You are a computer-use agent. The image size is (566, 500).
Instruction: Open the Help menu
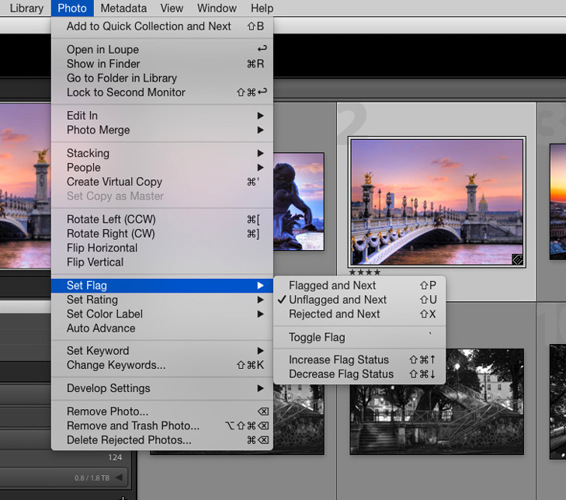262,8
